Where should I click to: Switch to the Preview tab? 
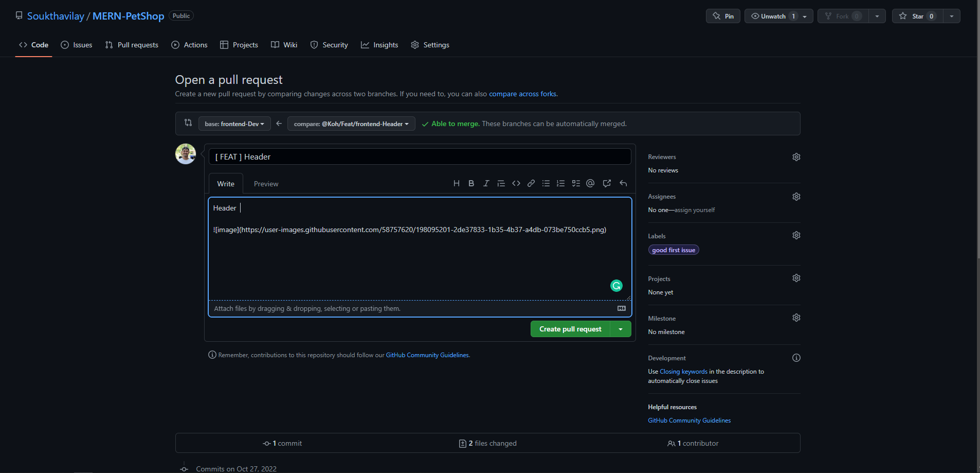(266, 183)
